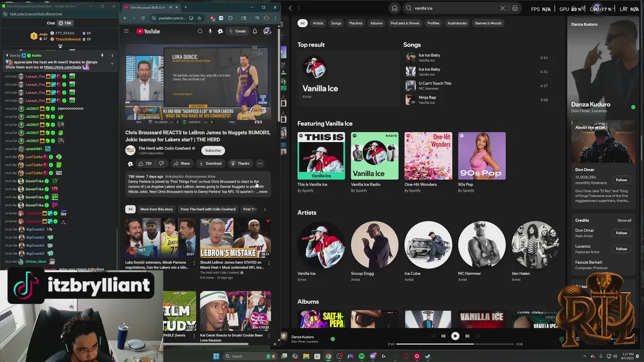Go back in Spotify navigation

pos(290,8)
